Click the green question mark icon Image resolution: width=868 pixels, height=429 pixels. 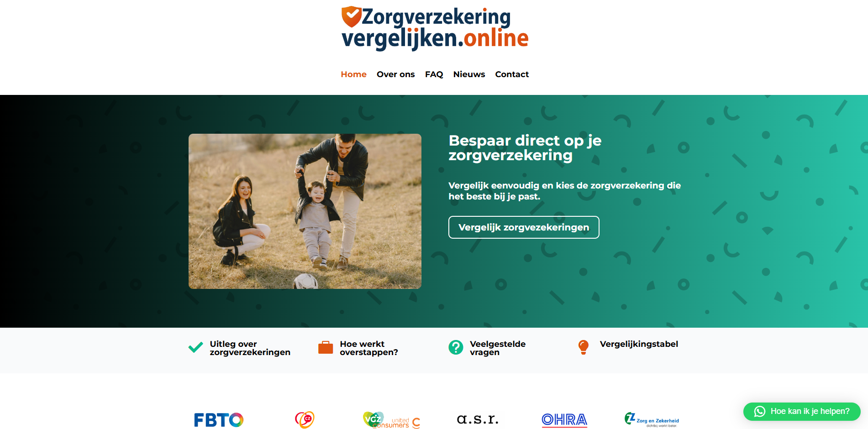pos(456,348)
